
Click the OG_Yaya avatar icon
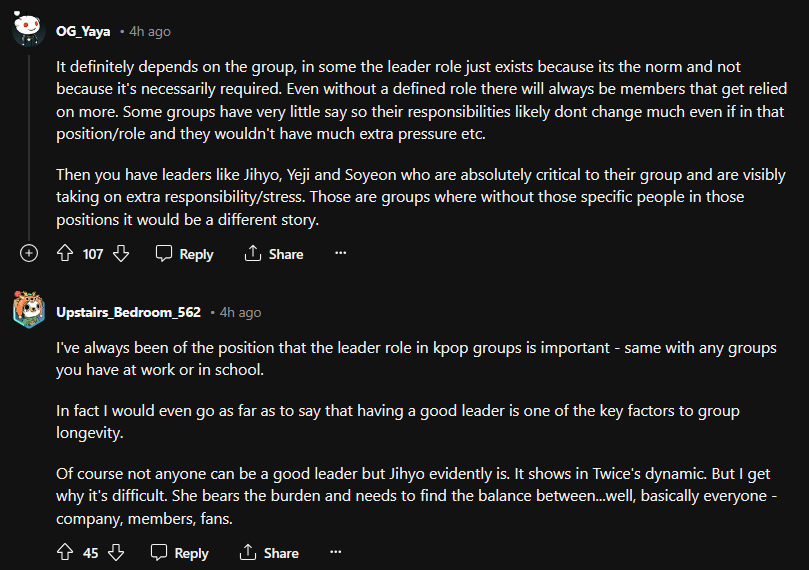coord(28,29)
